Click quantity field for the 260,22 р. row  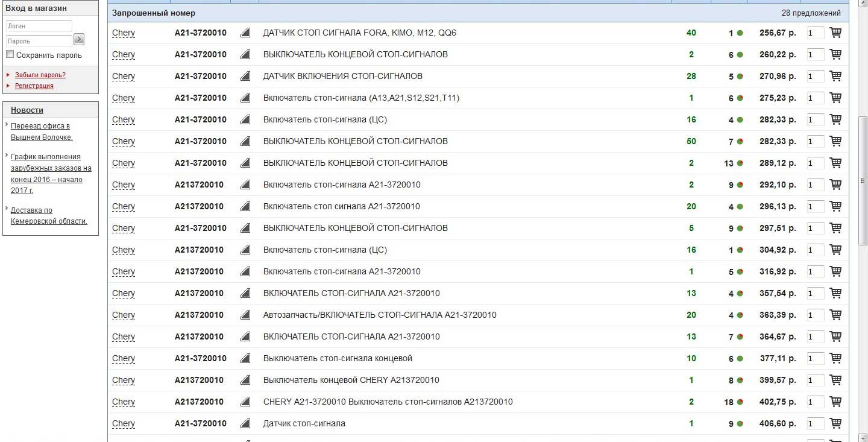coord(816,55)
